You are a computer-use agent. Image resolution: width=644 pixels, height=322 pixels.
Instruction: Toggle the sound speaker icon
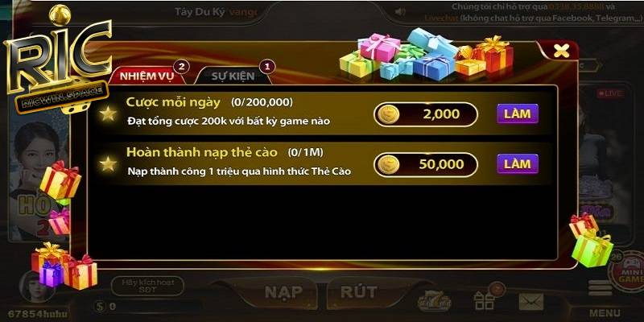(400, 11)
